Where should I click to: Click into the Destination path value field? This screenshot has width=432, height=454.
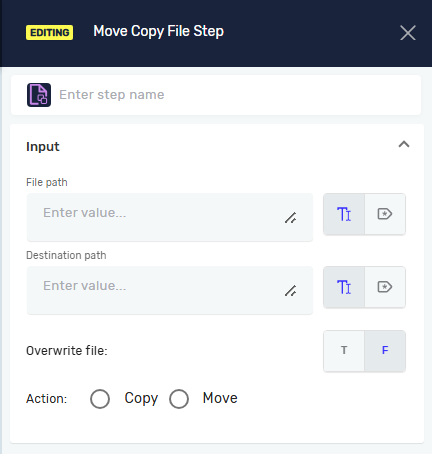coord(170,290)
